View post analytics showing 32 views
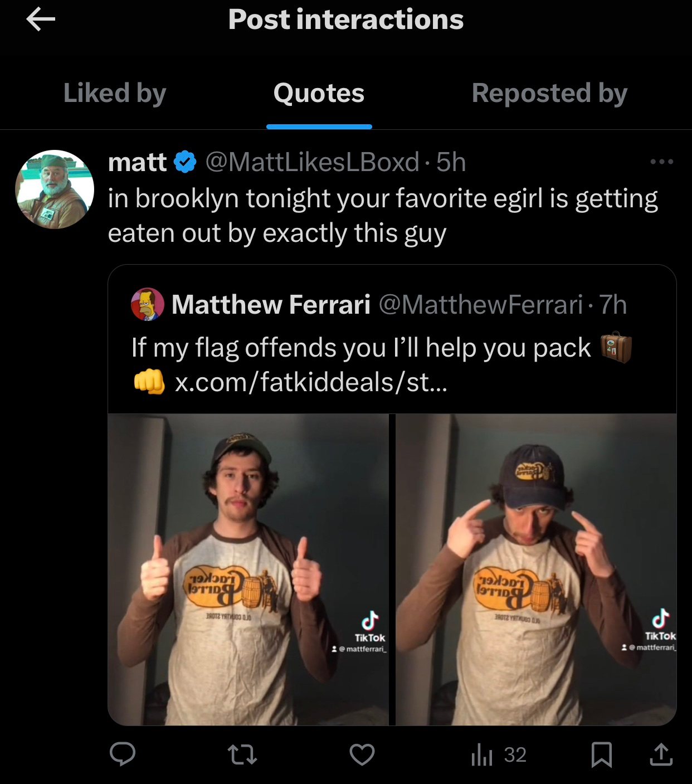The width and height of the screenshot is (692, 784). tap(498, 754)
